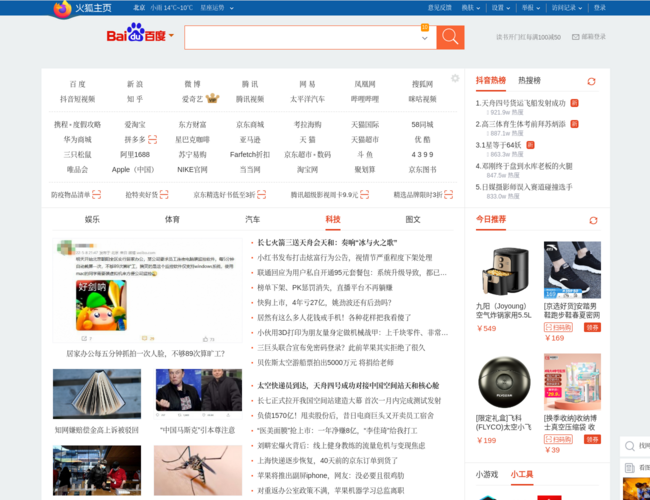Viewport: 650px width, 500px height.
Task: Click the orange magnifier search button
Action: coord(450,37)
